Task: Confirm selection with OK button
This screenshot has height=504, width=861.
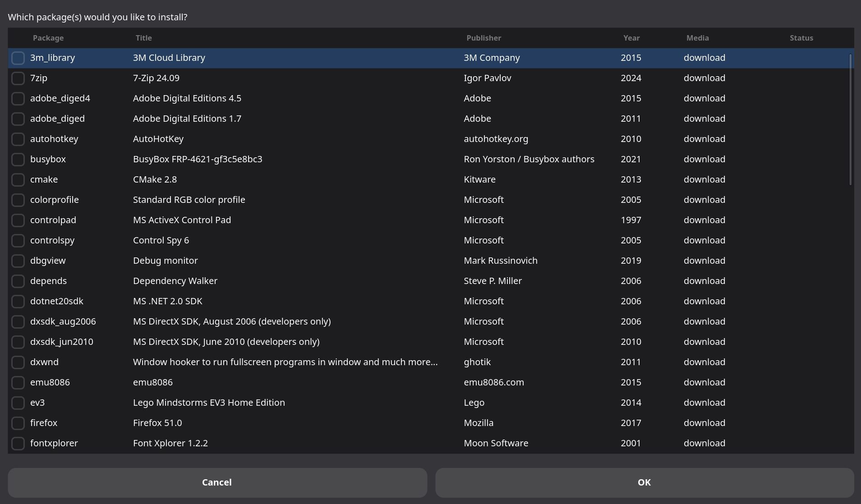Action: point(644,482)
